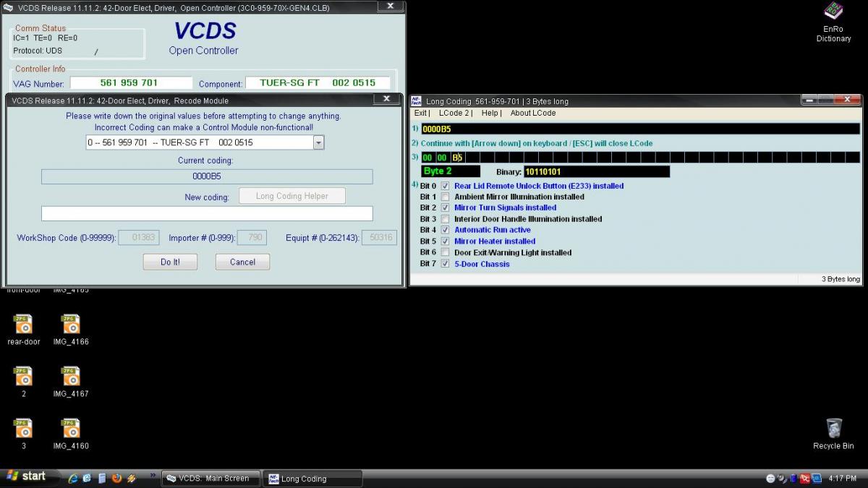This screenshot has height=488, width=868.
Task: Launch Internet Explorer from quick launch
Action: pos(73,478)
